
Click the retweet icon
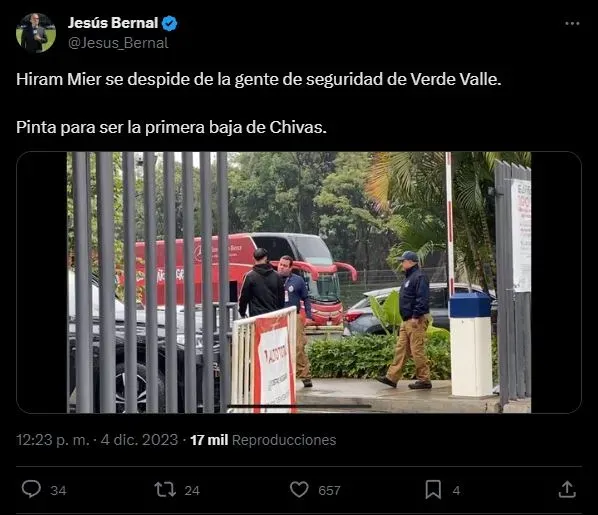(165, 489)
